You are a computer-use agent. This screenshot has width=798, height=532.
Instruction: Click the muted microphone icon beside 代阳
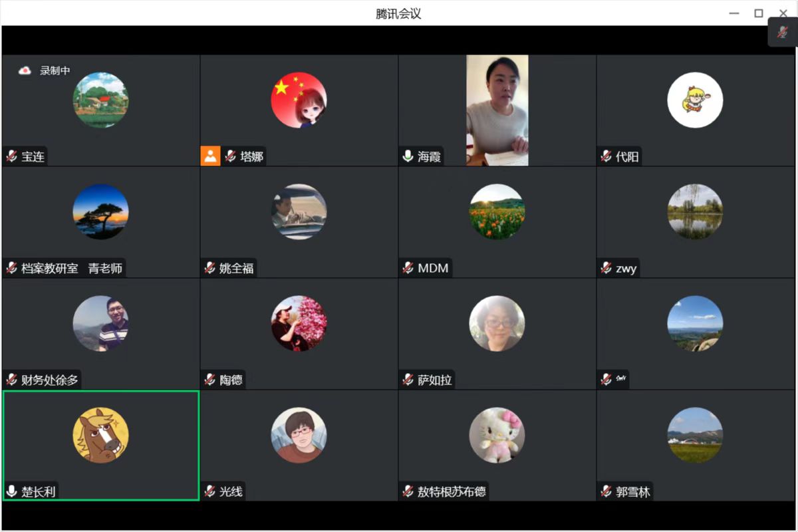coord(606,157)
